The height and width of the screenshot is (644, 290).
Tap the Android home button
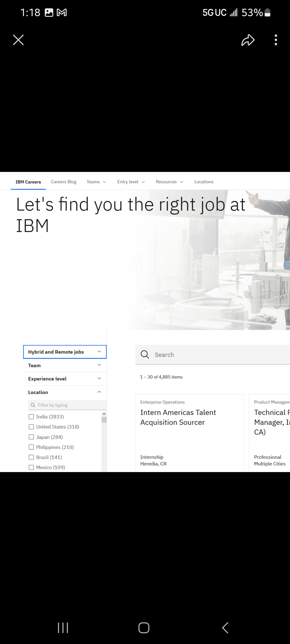click(x=144, y=627)
